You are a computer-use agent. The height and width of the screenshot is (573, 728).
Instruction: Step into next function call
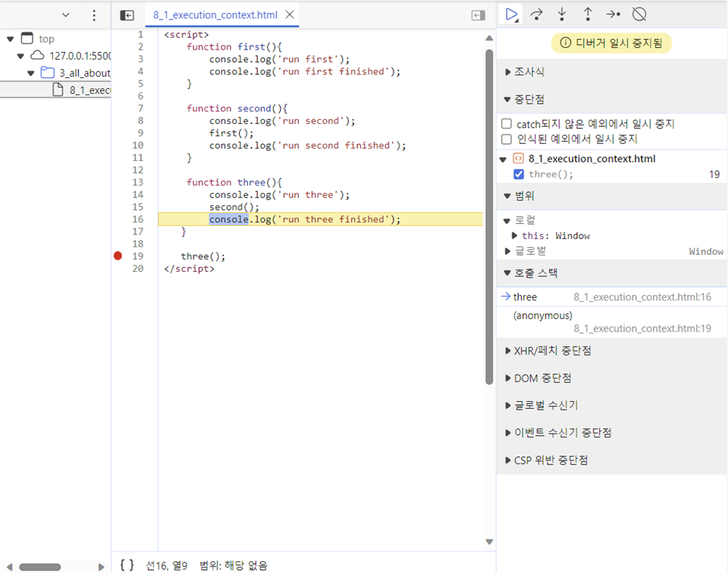(561, 15)
